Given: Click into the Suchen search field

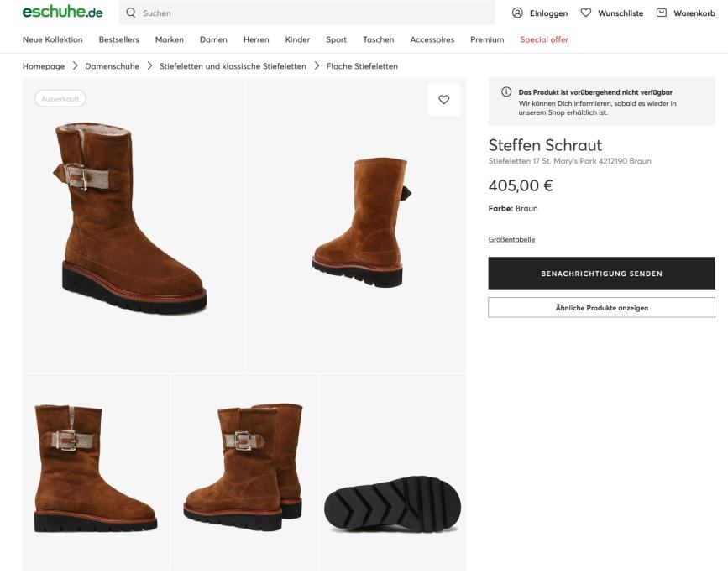Looking at the screenshot, I should pos(311,13).
